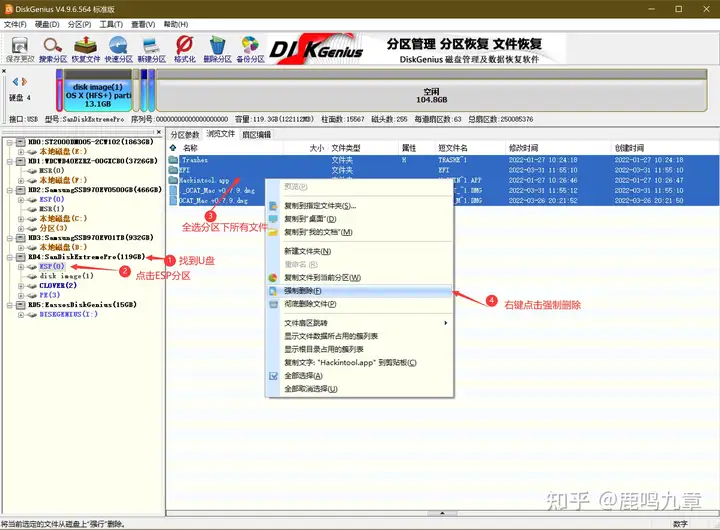This screenshot has height=530, width=720.
Task: Select 分区(3) under Samsung 500GB disk
Action: (53, 228)
